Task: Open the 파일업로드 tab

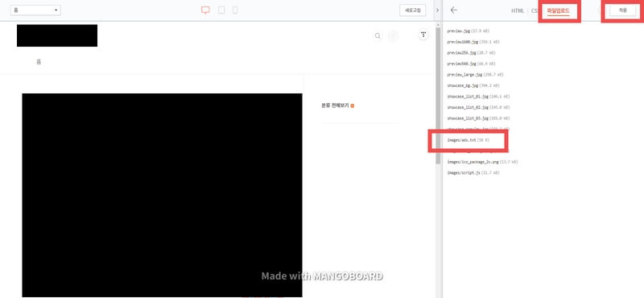Action: point(558,11)
